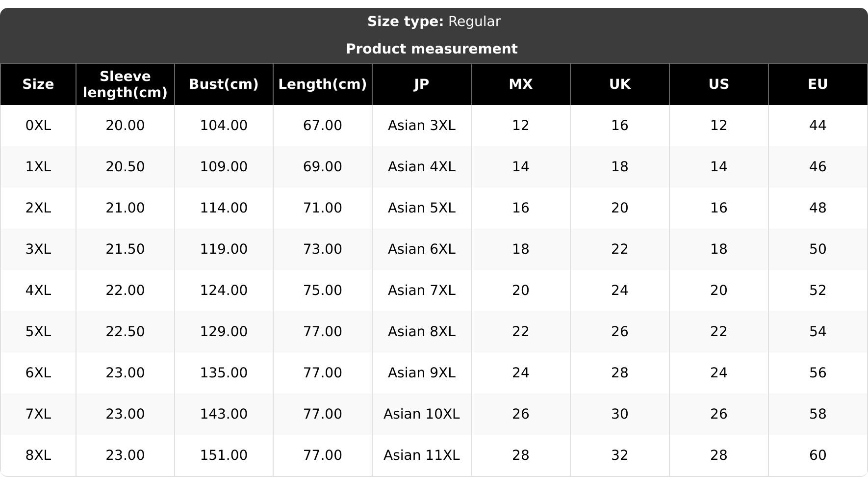Image resolution: width=868 pixels, height=477 pixels.
Task: Click the US column header
Action: tap(718, 84)
